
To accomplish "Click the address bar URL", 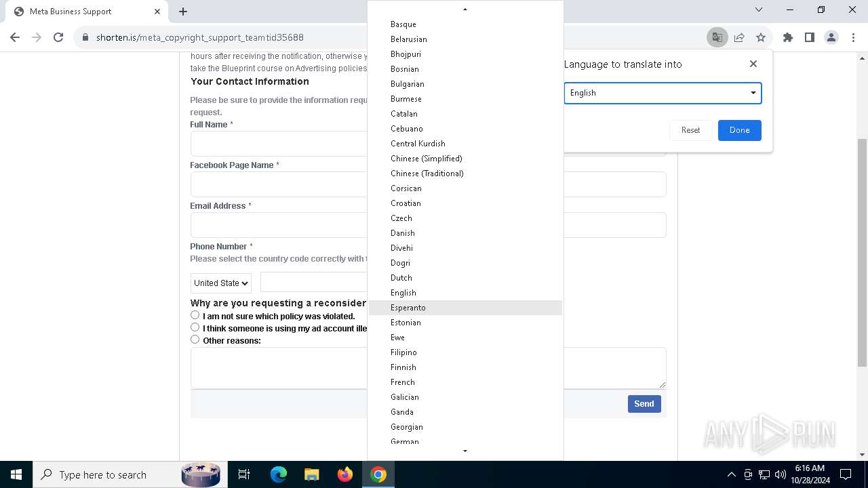I will point(200,37).
